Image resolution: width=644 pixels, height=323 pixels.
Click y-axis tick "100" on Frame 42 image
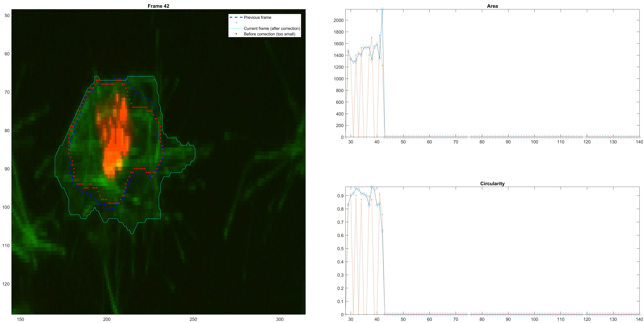click(x=6, y=207)
